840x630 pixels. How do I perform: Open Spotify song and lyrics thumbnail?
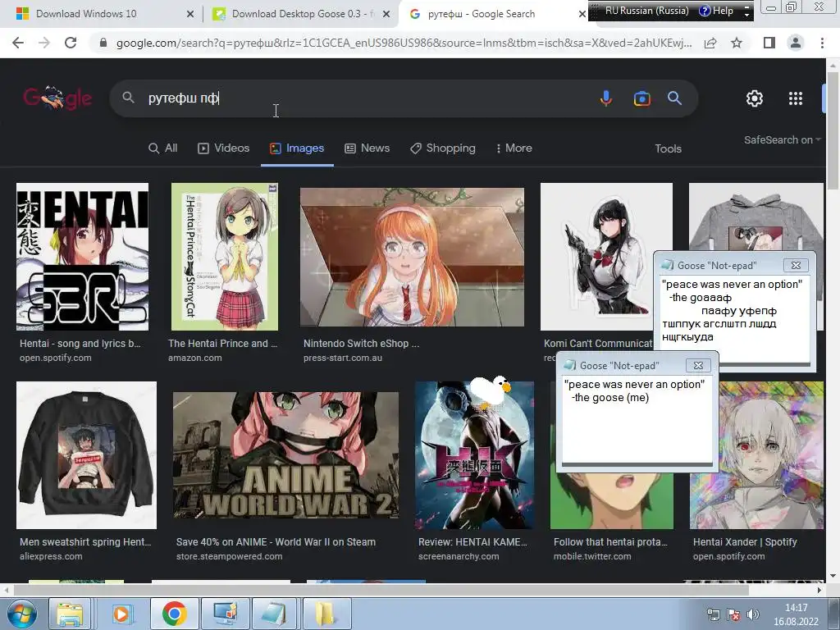tap(83, 257)
